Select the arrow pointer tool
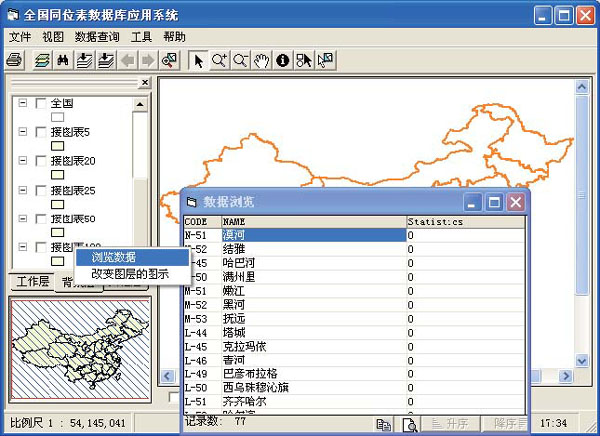 click(x=198, y=60)
